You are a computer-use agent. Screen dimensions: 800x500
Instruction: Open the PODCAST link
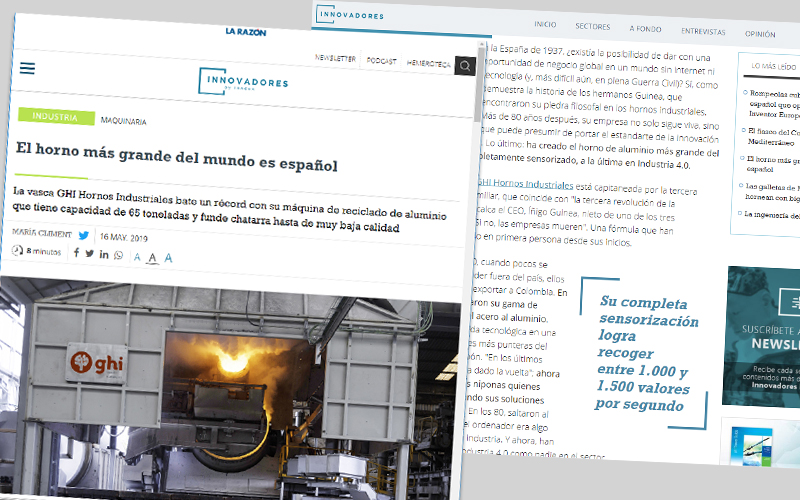point(382,61)
